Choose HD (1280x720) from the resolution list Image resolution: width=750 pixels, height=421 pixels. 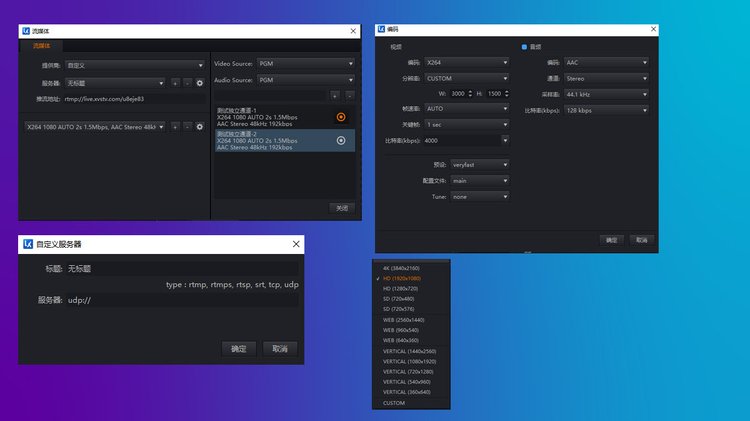pos(401,288)
